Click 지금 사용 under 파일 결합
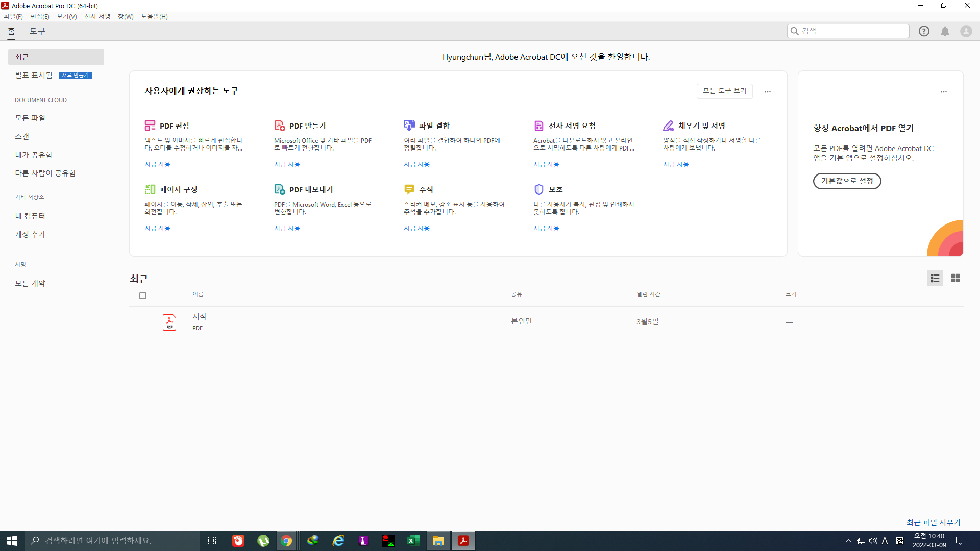The width and height of the screenshot is (980, 551). 416,164
